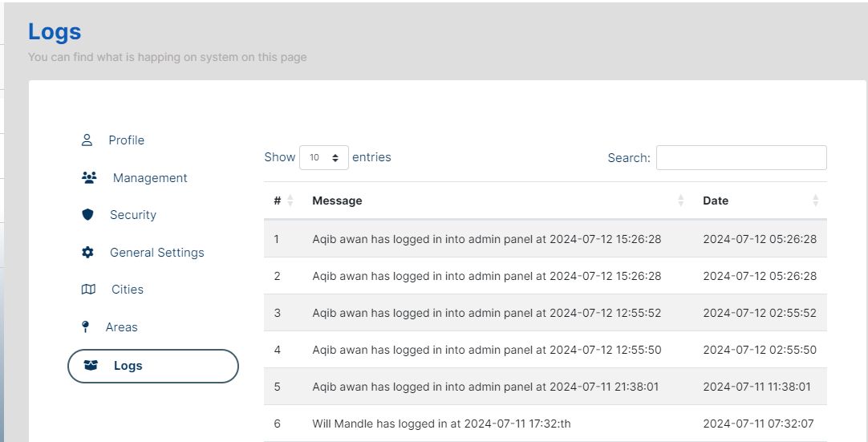The width and height of the screenshot is (868, 442).
Task: Click the Profile person icon
Action: point(87,140)
